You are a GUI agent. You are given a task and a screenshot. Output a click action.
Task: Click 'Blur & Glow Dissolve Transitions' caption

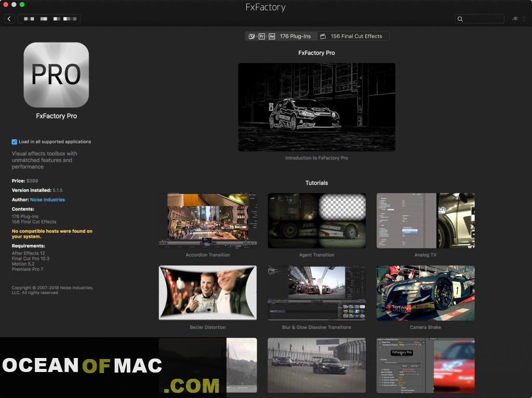[316, 327]
